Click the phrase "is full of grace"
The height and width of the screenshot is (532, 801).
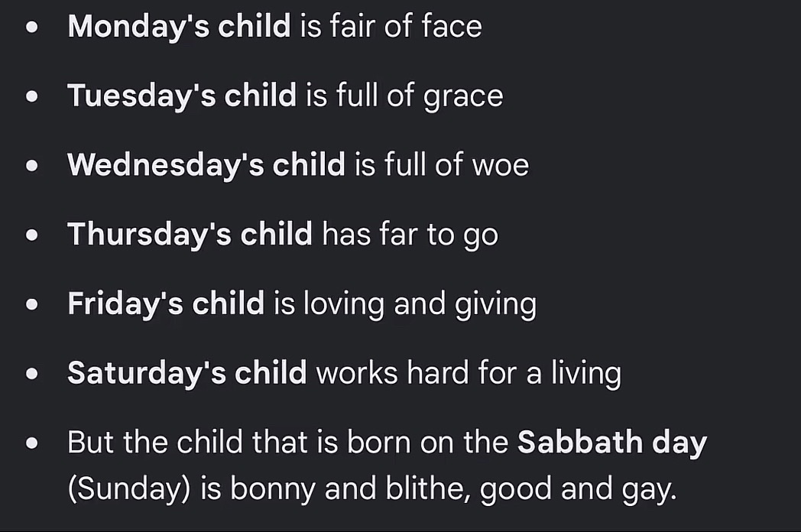pyautogui.click(x=404, y=96)
